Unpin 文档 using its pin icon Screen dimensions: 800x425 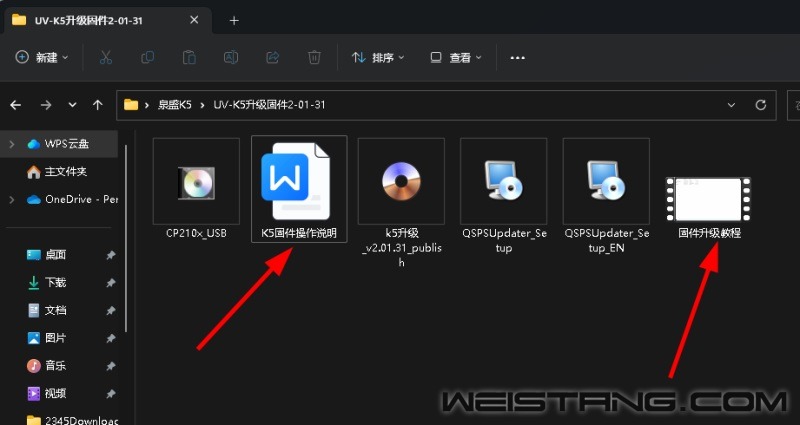click(x=110, y=310)
